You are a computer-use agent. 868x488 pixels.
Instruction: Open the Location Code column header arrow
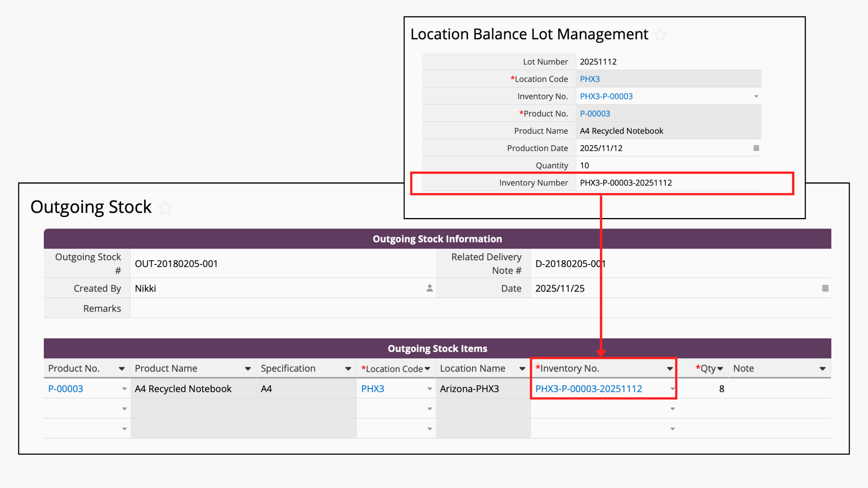(427, 369)
